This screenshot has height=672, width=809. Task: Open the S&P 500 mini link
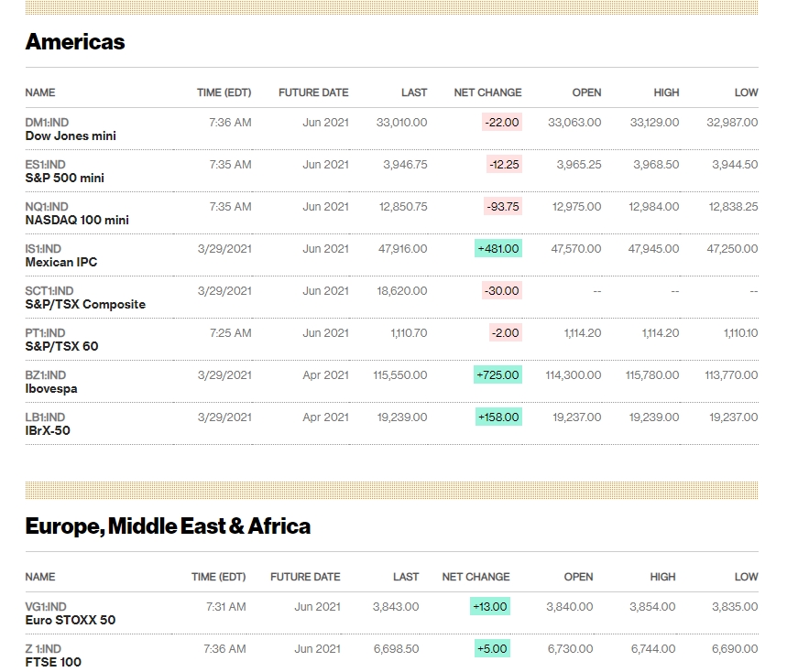[x=64, y=178]
